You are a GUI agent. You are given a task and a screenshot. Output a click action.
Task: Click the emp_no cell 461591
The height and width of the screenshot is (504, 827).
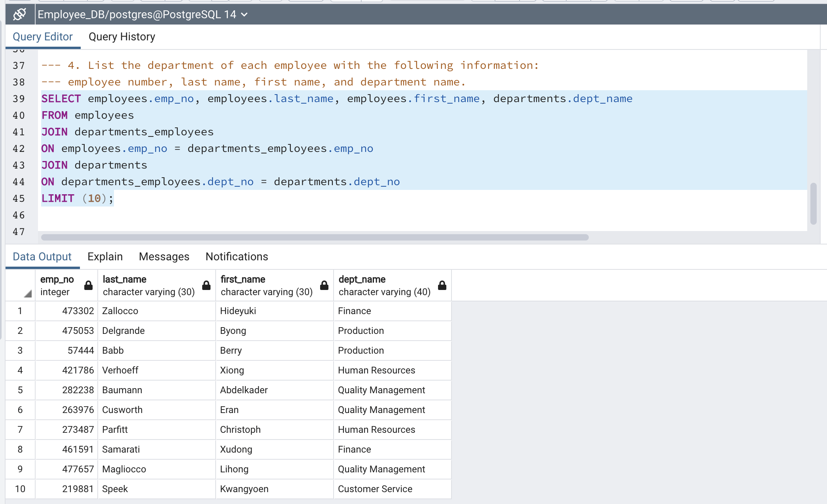pyautogui.click(x=66, y=449)
